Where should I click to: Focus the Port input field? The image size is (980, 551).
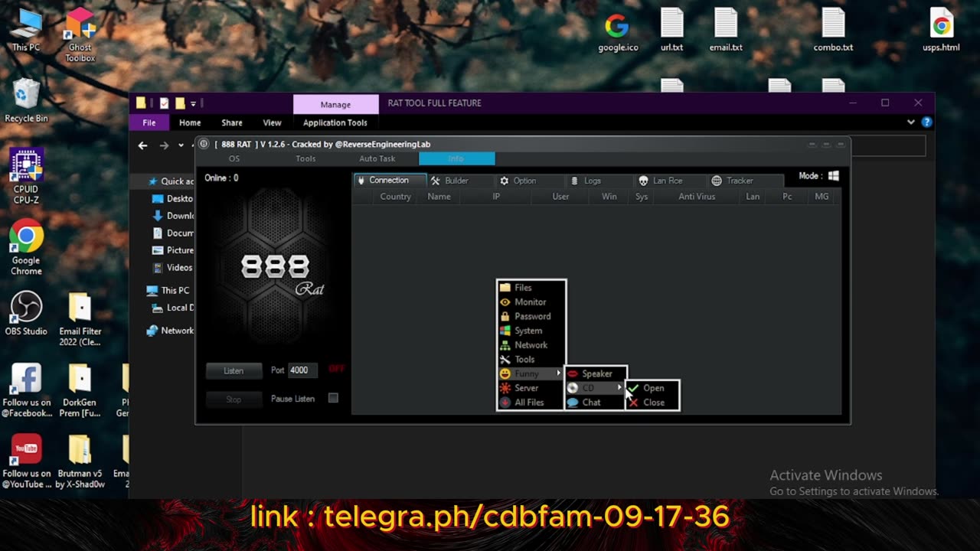tap(303, 370)
